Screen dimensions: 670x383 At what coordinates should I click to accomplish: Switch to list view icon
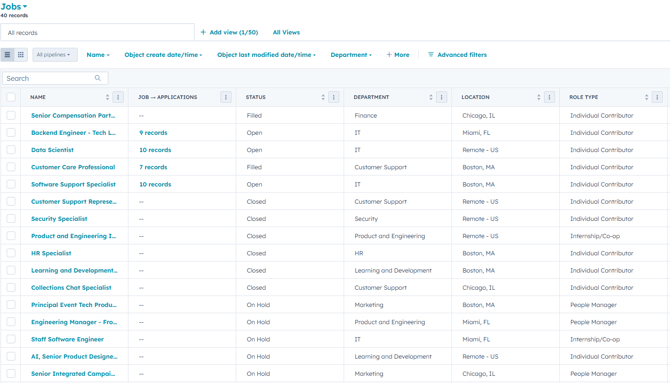point(7,55)
